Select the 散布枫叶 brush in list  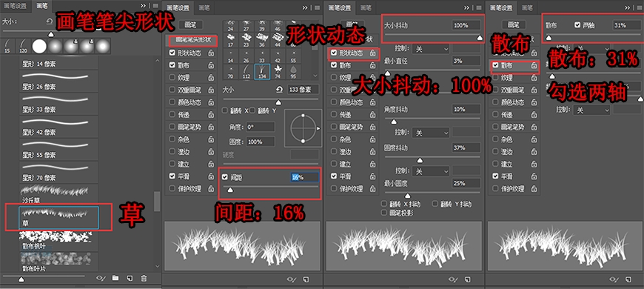(58, 241)
